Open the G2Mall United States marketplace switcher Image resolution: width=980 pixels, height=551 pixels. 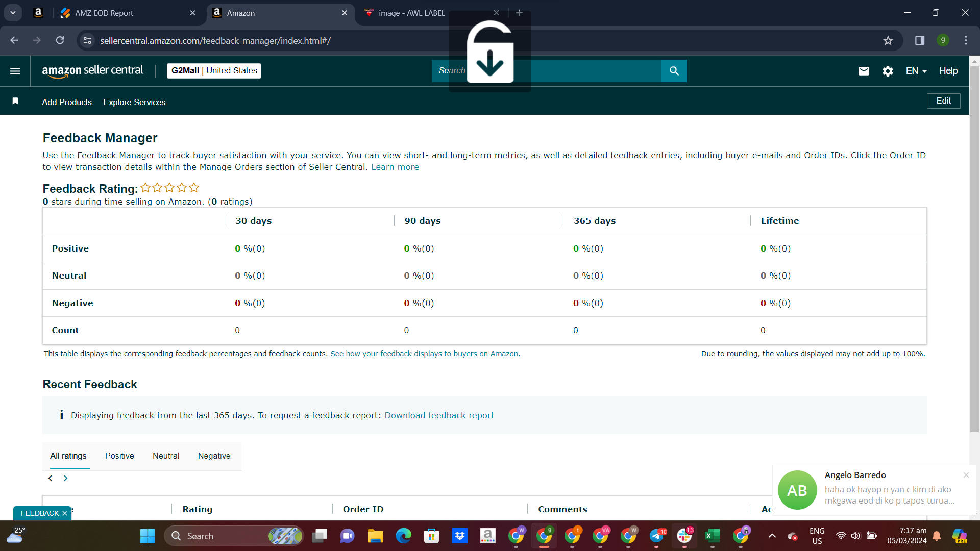tap(214, 71)
